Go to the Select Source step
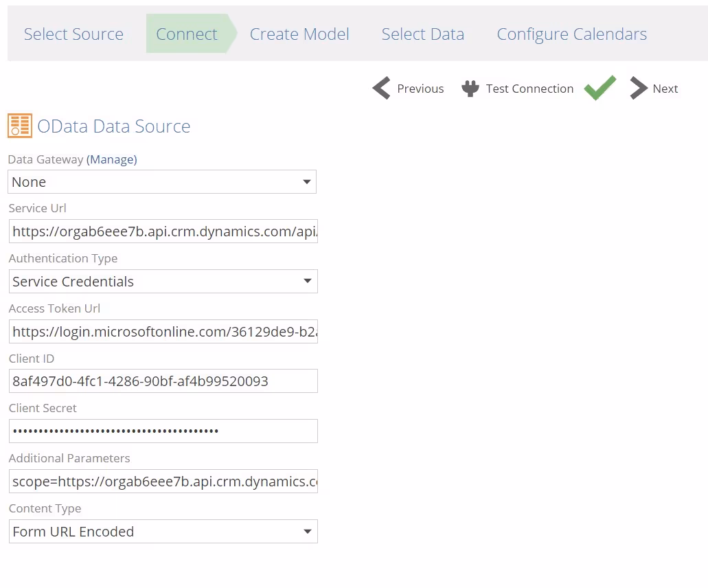Screen dimensions: 708x588 (73, 34)
